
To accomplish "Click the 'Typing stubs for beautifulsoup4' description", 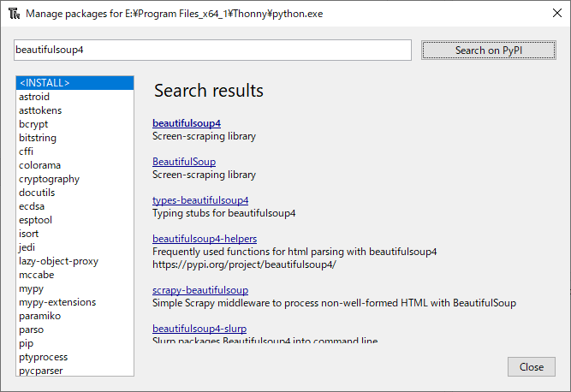I will 224,213.
